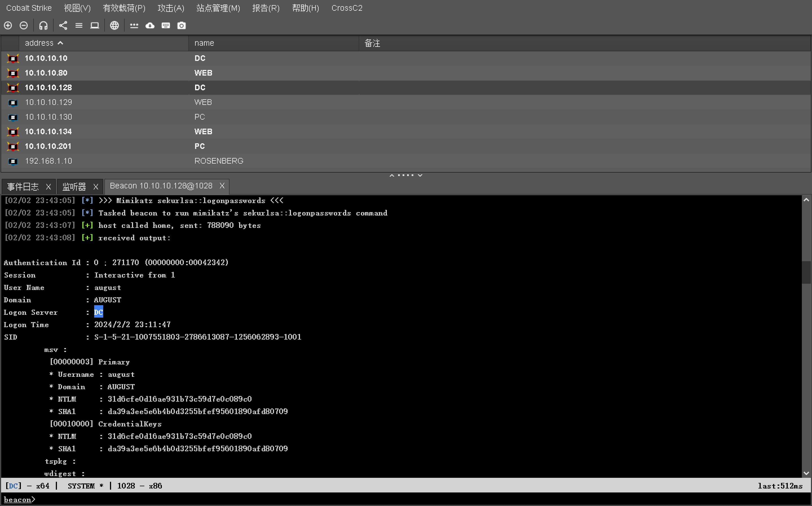
Task: Sort targets by address column header
Action: click(x=39, y=43)
